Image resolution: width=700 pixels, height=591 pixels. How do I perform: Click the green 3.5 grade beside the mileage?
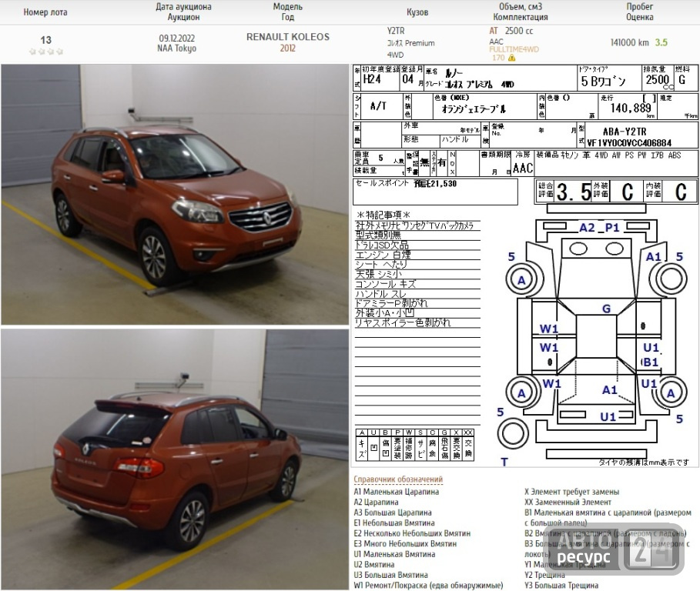tap(661, 42)
